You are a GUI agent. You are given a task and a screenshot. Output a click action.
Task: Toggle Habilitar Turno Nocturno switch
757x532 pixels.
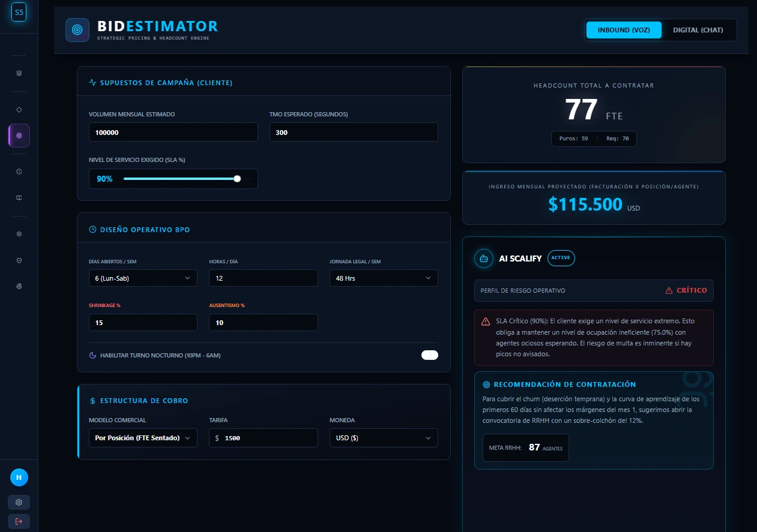click(430, 355)
